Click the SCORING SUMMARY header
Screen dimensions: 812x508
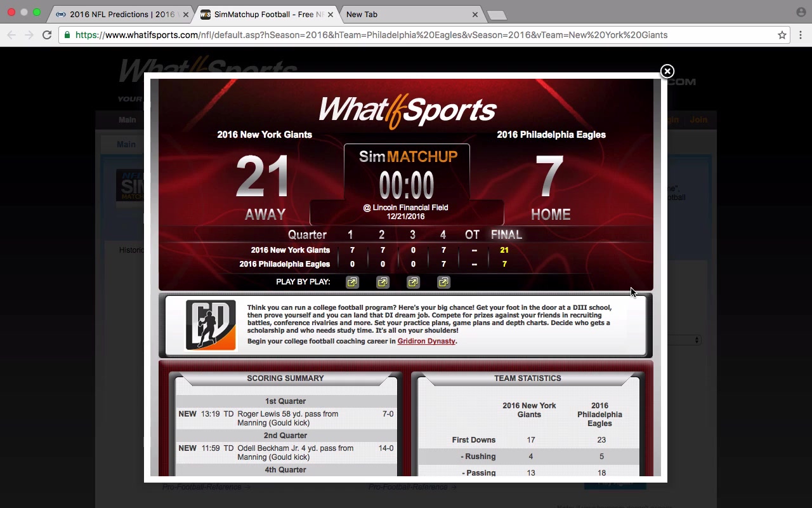(285, 378)
